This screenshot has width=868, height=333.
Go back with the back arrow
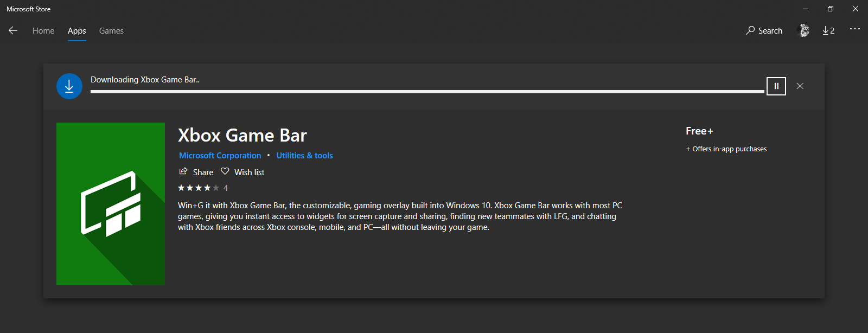tap(13, 30)
